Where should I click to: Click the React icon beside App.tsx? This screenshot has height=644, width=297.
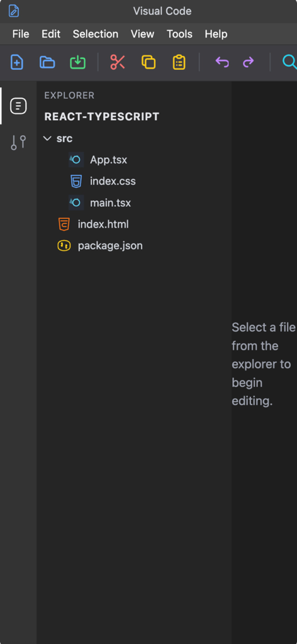tap(76, 160)
